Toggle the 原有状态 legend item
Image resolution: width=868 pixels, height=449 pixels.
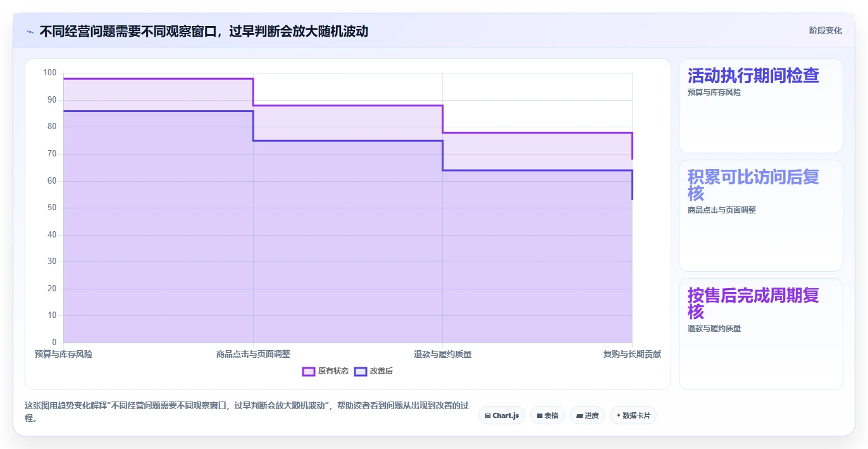[x=325, y=371]
